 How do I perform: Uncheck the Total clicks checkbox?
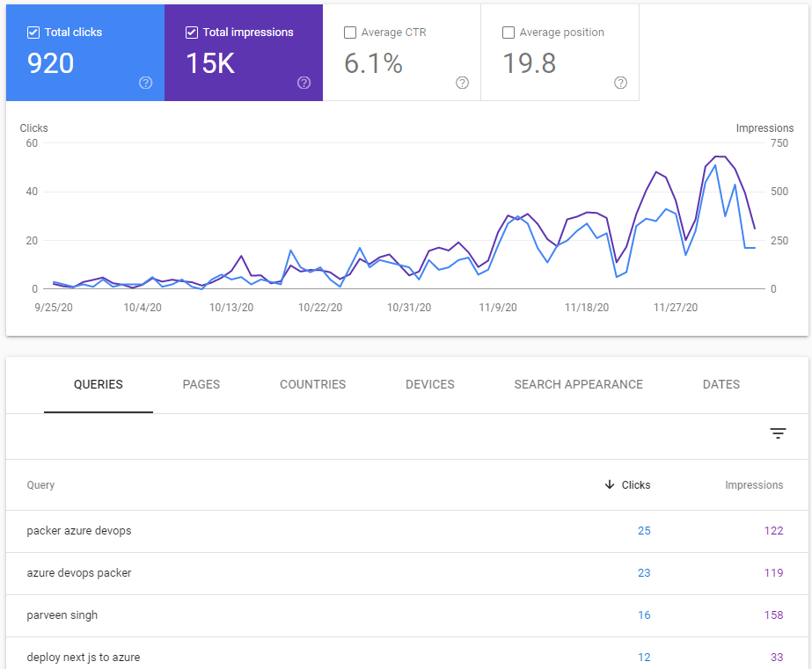click(x=33, y=33)
